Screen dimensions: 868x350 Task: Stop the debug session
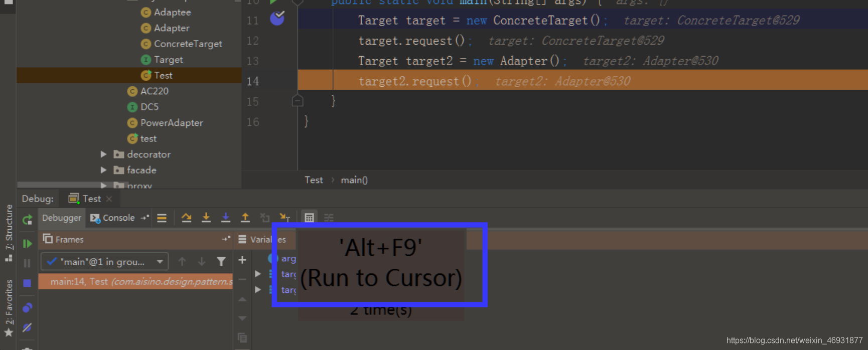point(28,283)
